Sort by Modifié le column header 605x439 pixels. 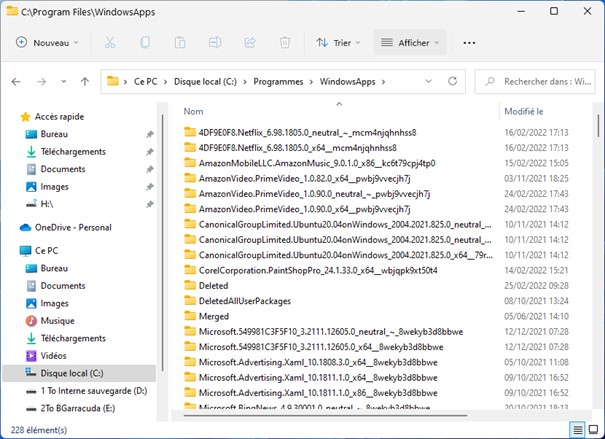coord(524,111)
